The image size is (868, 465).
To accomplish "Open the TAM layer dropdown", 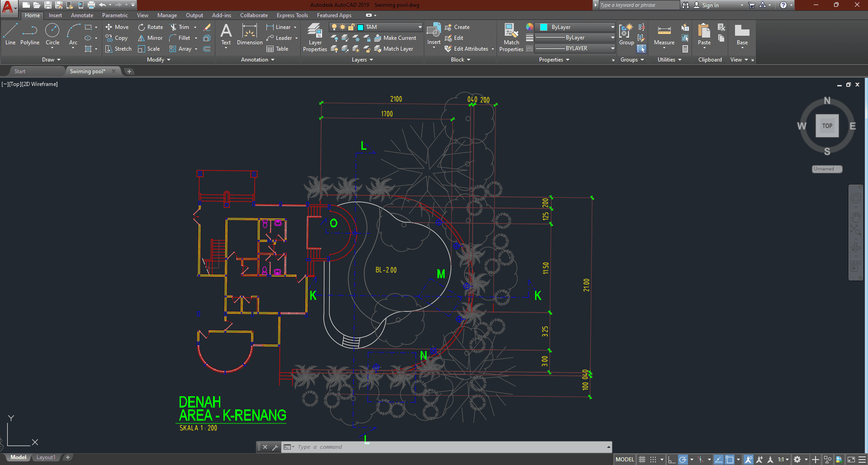I will 420,27.
